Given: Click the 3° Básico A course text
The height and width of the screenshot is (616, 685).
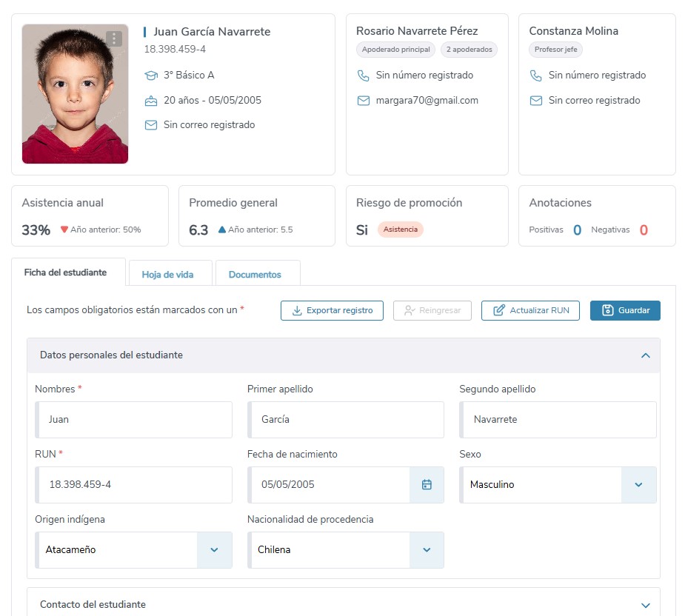Looking at the screenshot, I should (189, 75).
